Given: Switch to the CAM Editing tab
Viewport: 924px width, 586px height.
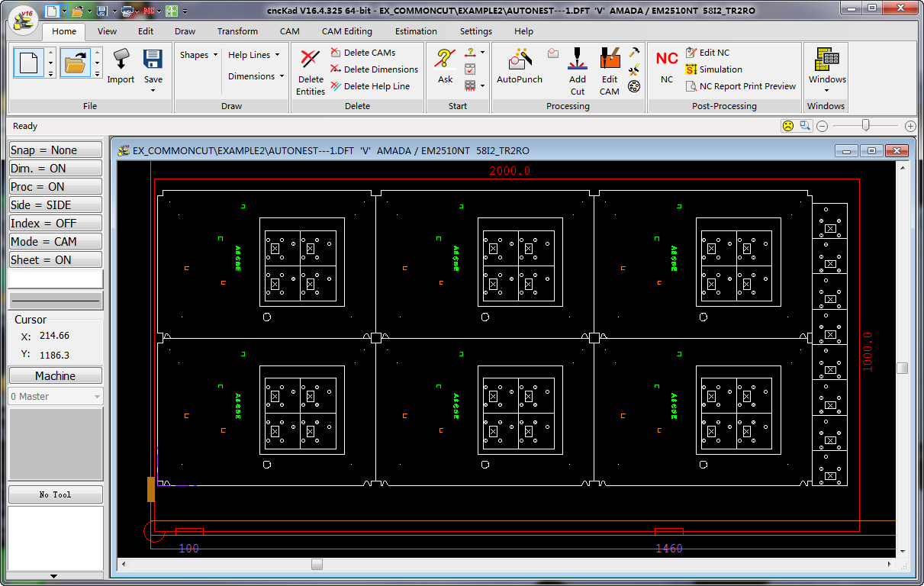Looking at the screenshot, I should pyautogui.click(x=347, y=31).
